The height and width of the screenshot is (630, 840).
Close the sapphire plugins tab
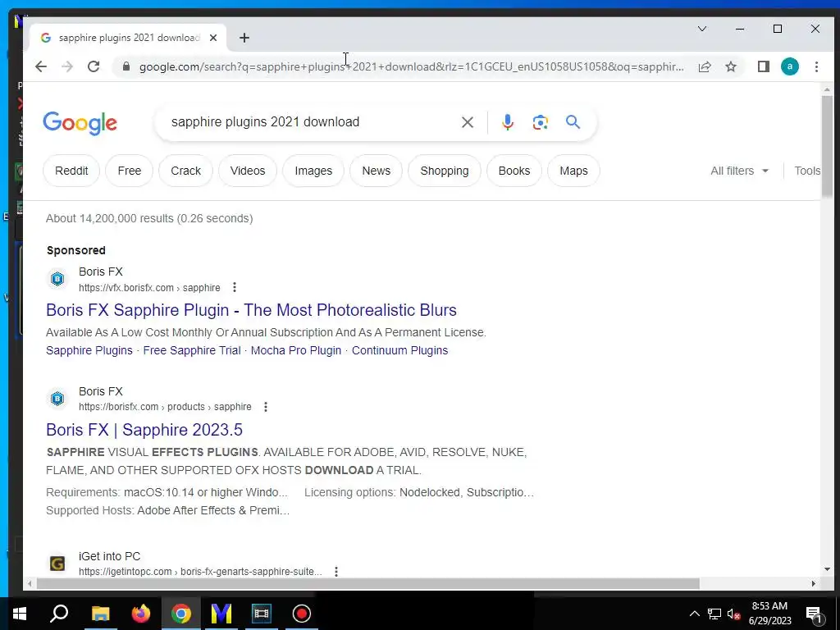[x=213, y=38]
